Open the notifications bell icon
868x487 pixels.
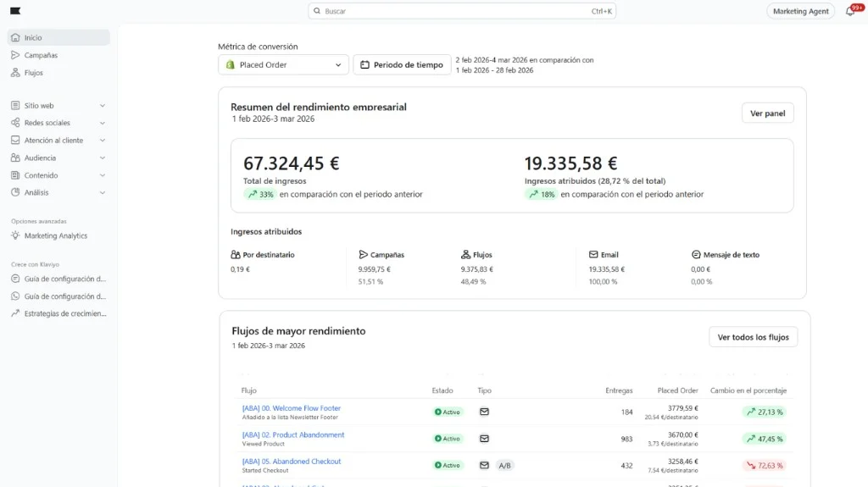tap(850, 11)
